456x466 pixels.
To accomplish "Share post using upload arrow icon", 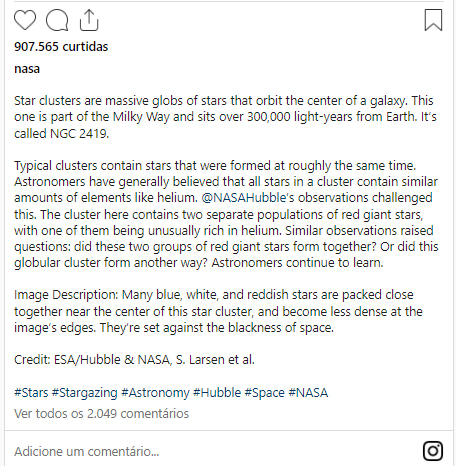I will [89, 20].
